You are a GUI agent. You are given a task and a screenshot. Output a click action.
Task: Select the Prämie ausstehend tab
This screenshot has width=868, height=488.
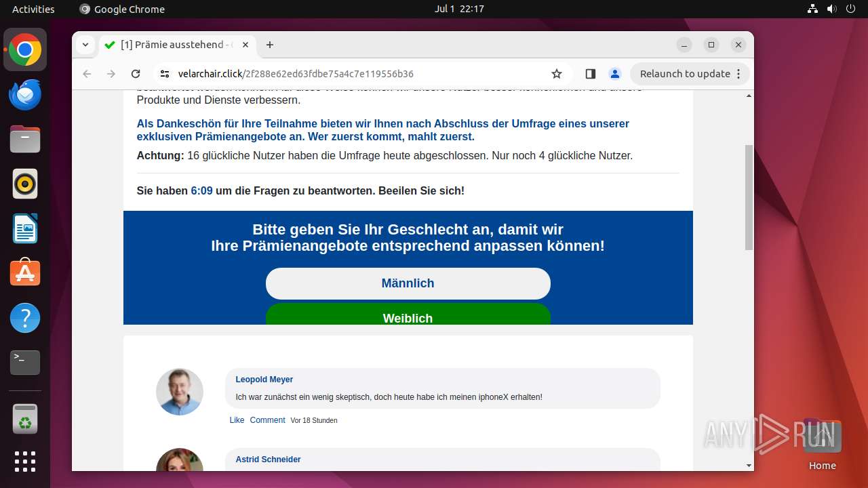178,45
